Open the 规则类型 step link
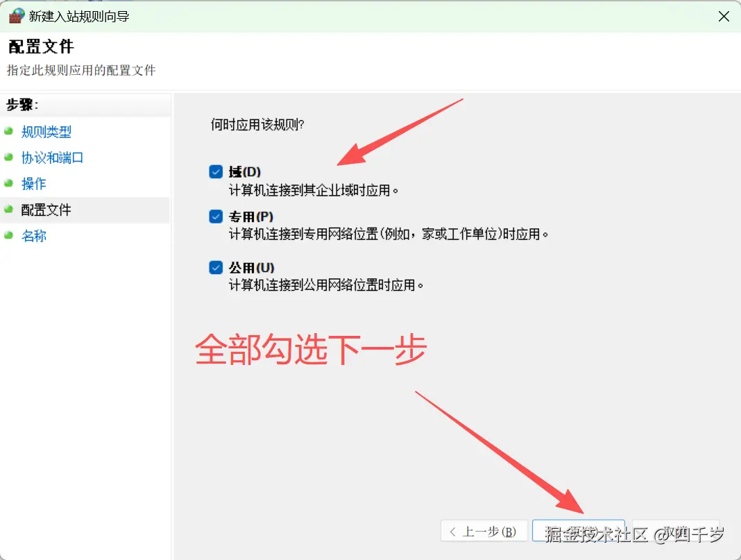The width and height of the screenshot is (741, 560). (x=46, y=131)
